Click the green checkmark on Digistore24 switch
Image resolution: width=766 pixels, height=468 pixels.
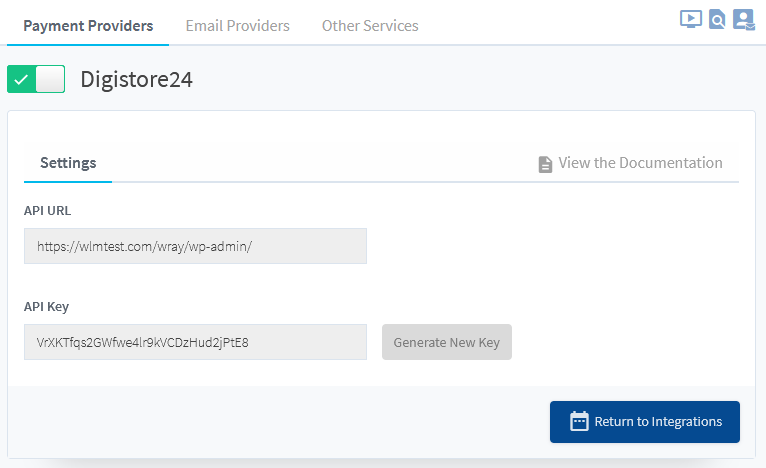click(x=21, y=79)
